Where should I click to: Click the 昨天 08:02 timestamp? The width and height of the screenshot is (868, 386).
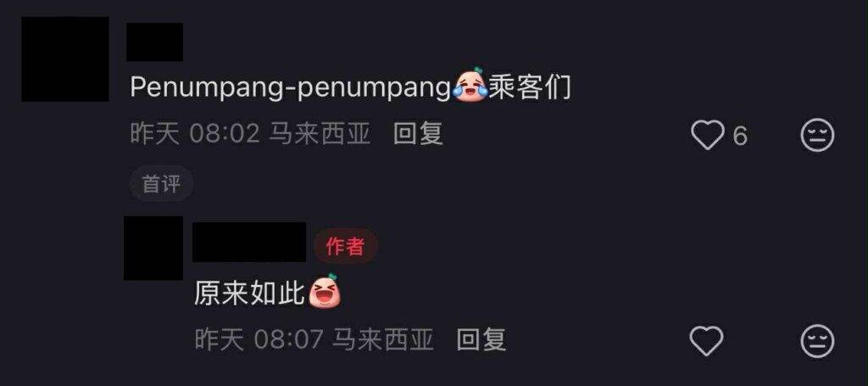[x=195, y=134]
